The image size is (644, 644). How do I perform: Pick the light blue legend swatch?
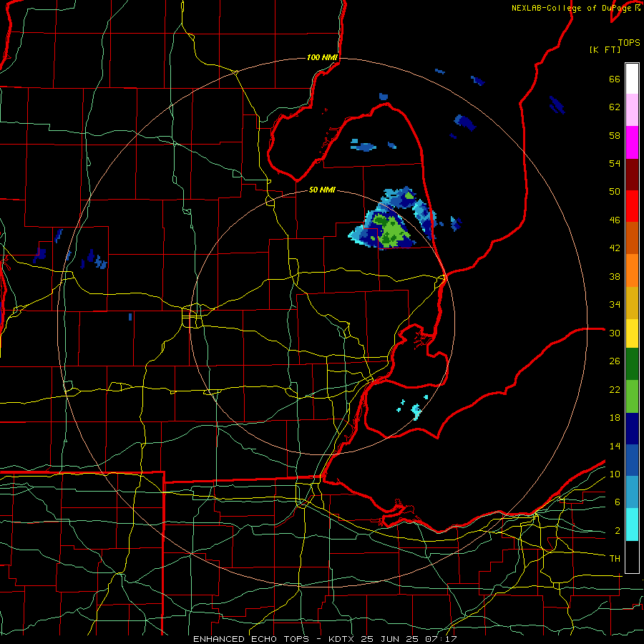pyautogui.click(x=632, y=492)
